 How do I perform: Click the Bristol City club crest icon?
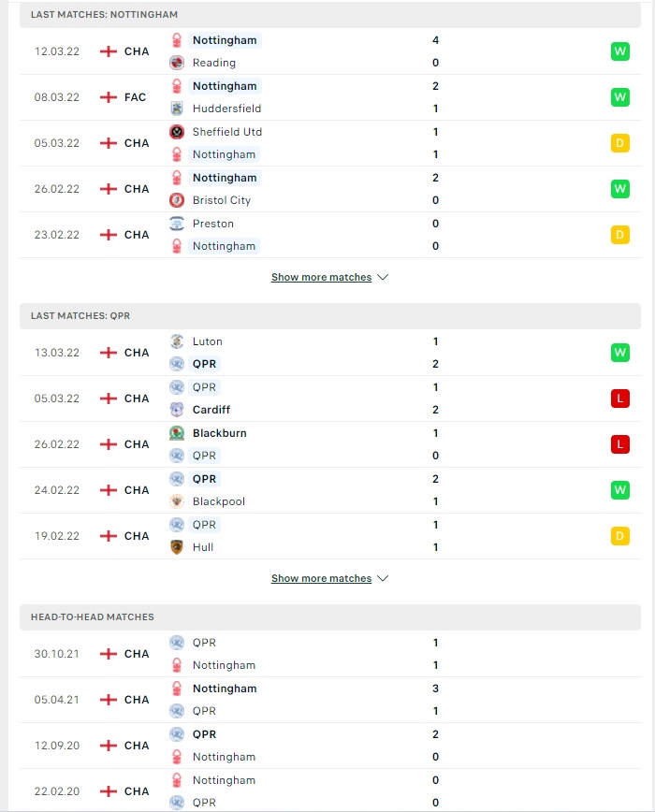click(x=177, y=200)
